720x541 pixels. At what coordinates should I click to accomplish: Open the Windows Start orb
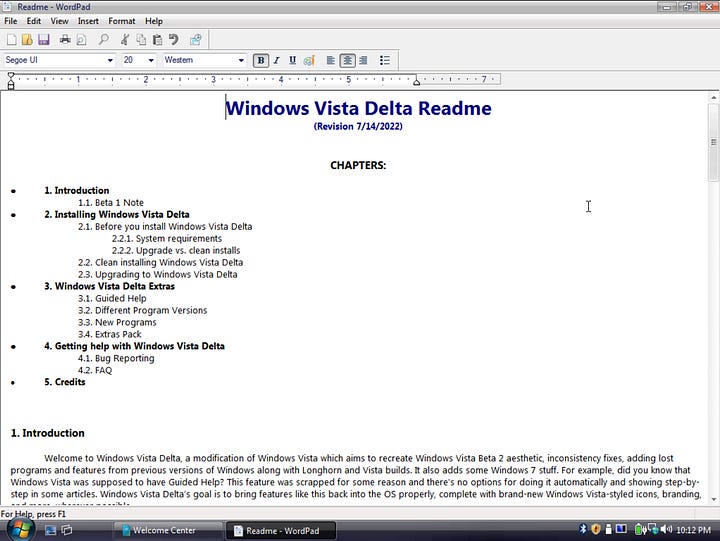pos(20,530)
